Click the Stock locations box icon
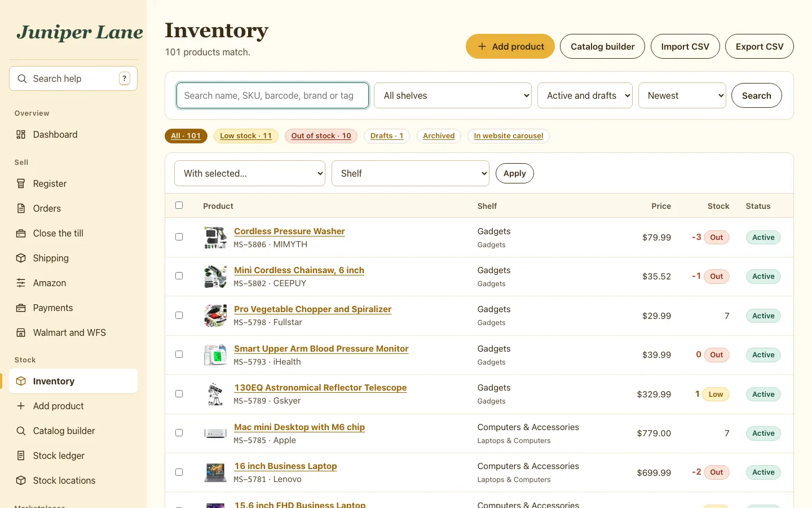The width and height of the screenshot is (812, 508). coord(21,480)
